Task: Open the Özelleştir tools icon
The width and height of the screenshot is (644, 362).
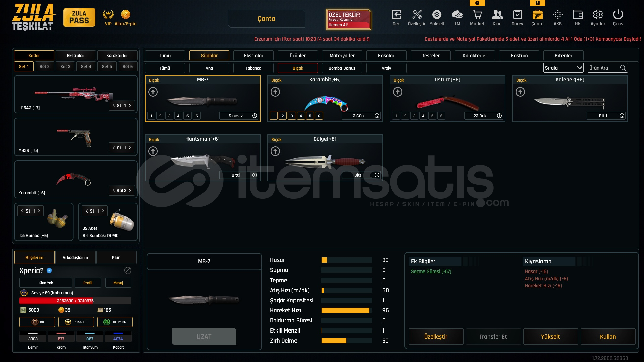Action: (x=417, y=15)
